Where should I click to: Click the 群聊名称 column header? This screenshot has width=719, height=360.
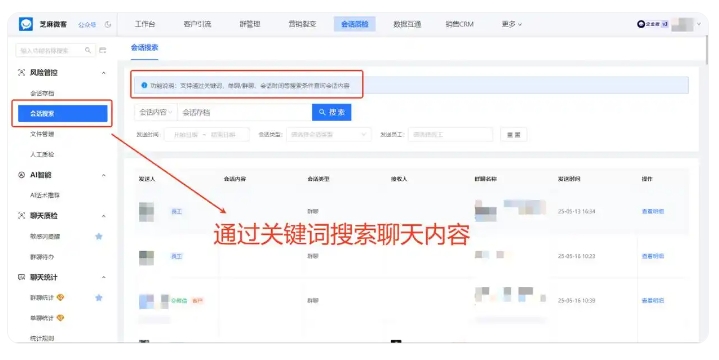pyautogui.click(x=486, y=179)
